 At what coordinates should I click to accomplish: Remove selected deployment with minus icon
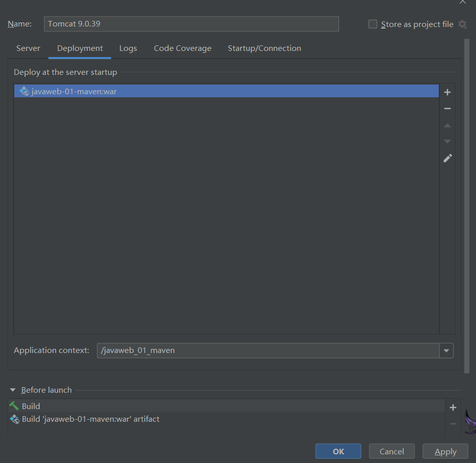pos(447,108)
